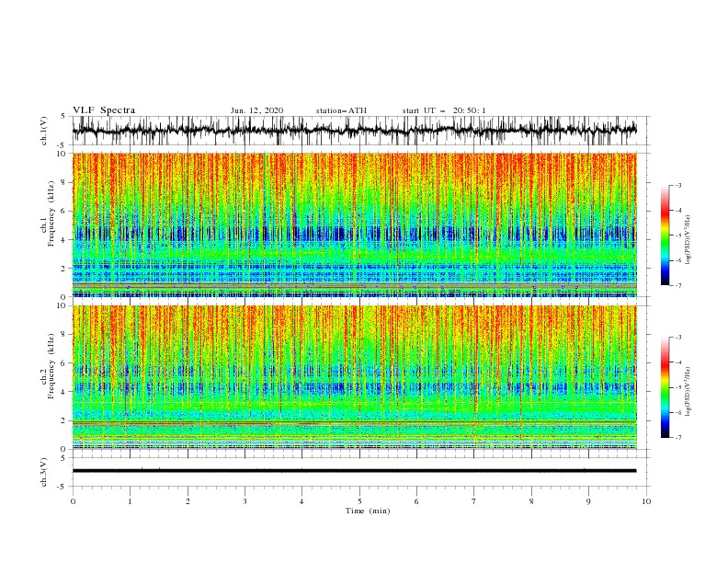Click the 'ch.3(V)' axis label
The width and height of the screenshot is (728, 563).
point(44,472)
